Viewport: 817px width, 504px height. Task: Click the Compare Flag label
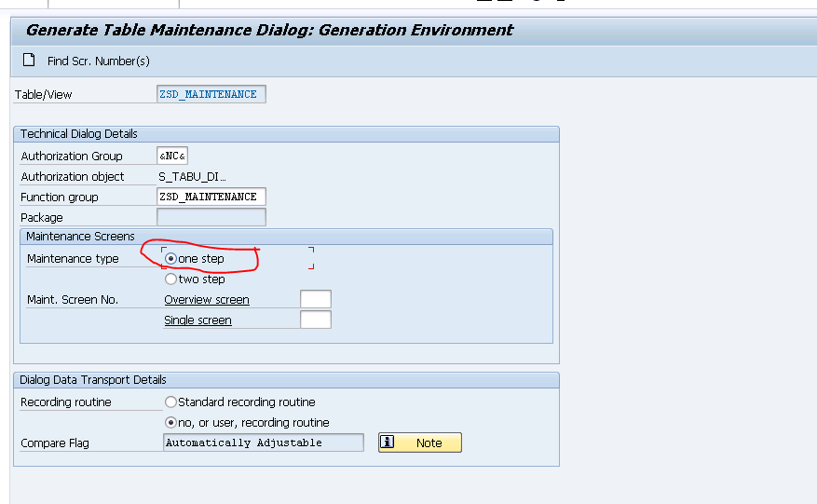[x=55, y=443]
